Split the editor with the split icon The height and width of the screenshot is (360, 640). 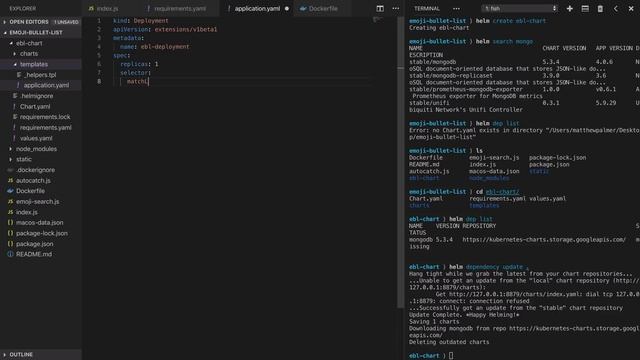click(380, 9)
